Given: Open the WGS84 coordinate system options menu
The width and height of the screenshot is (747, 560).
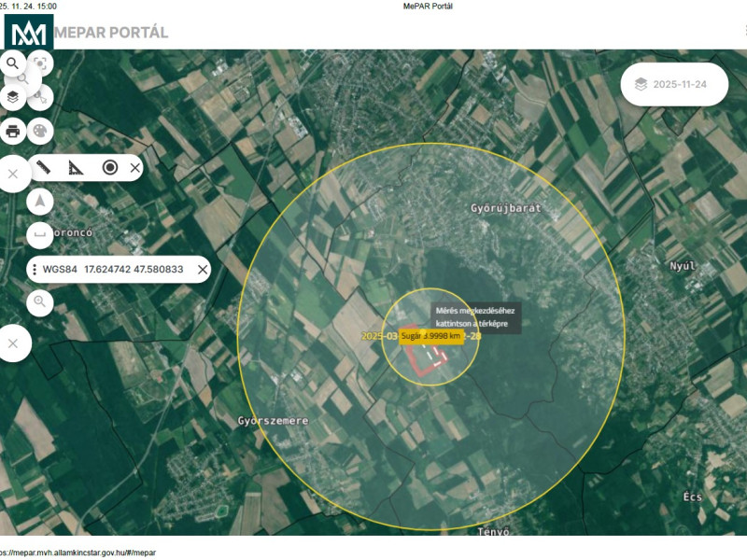Looking at the screenshot, I should pyautogui.click(x=35, y=270).
